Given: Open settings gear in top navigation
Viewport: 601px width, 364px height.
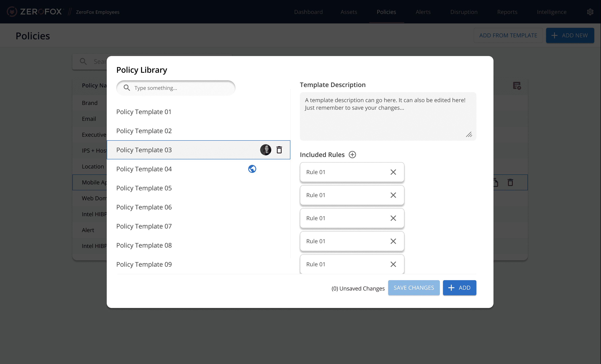Looking at the screenshot, I should coord(590,12).
